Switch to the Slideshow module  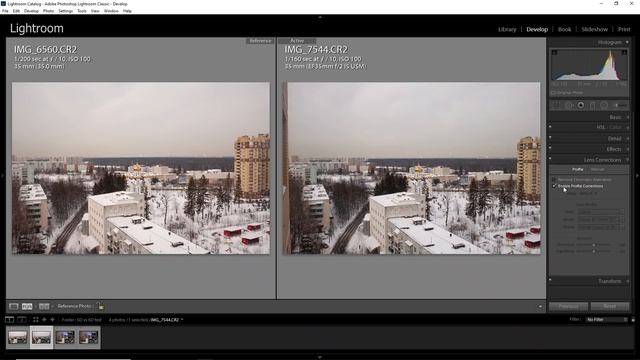point(595,29)
